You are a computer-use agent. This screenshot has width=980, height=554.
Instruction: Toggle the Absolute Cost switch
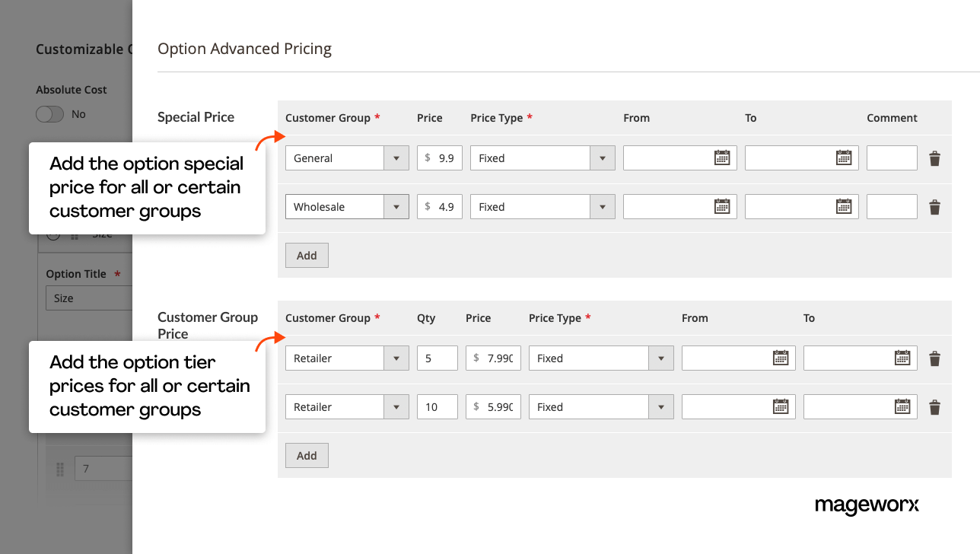pos(49,113)
